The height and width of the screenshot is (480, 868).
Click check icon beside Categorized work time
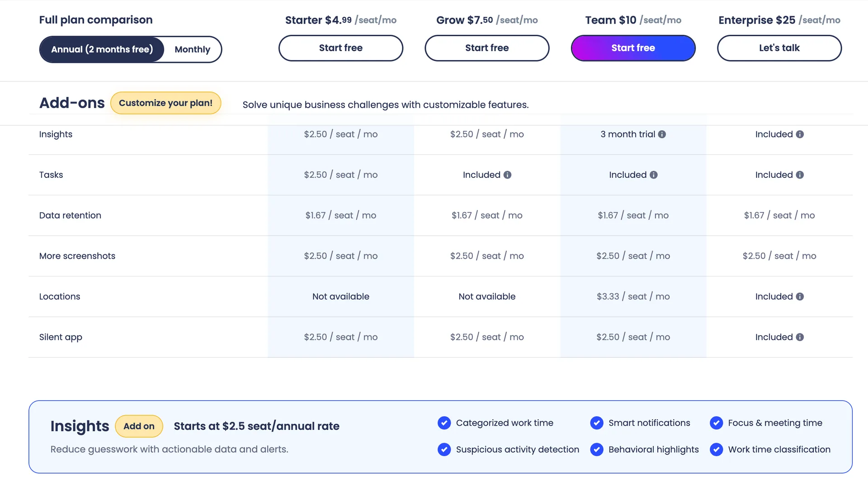[x=444, y=423]
